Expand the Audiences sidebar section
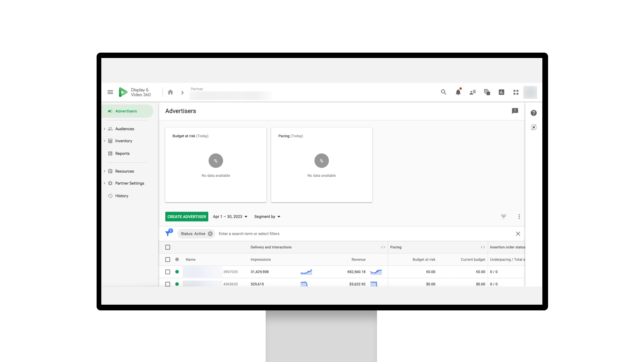The height and width of the screenshot is (362, 644). point(105,129)
